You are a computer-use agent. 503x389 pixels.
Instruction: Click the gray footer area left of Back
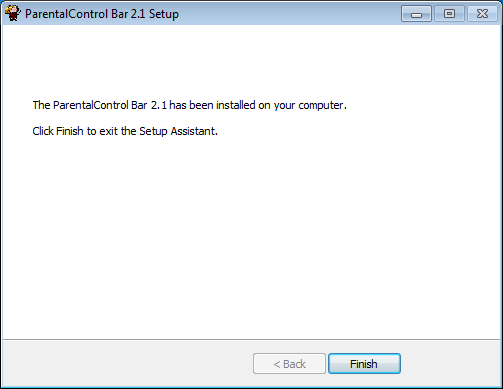click(x=127, y=363)
